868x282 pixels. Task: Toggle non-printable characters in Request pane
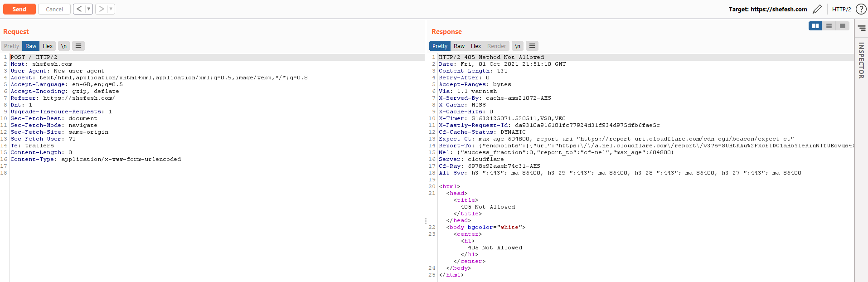tap(64, 46)
